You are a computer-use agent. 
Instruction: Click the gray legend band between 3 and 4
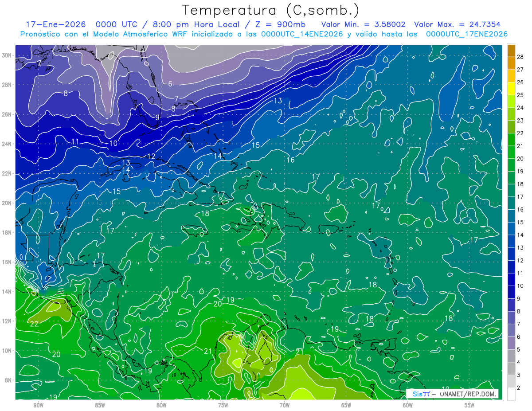tap(511, 369)
